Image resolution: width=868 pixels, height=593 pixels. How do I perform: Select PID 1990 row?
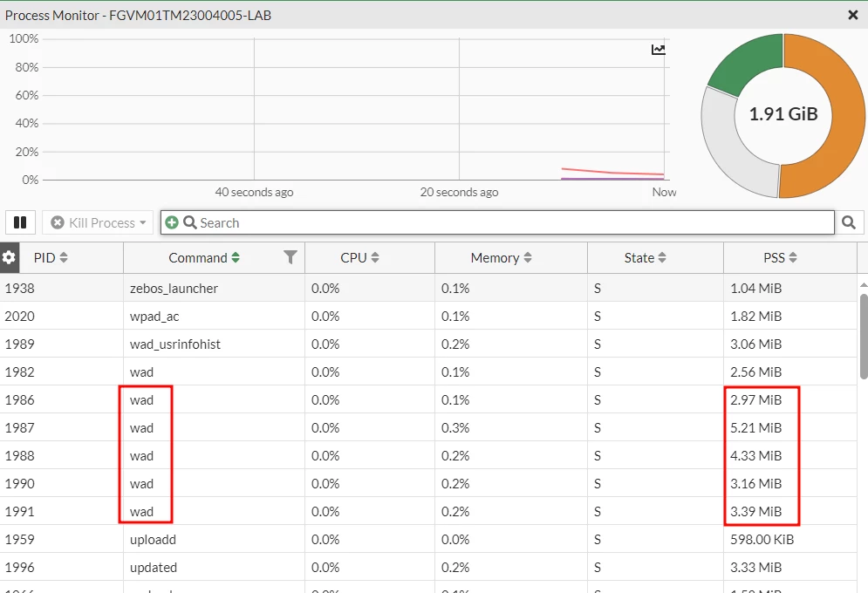click(x=428, y=483)
